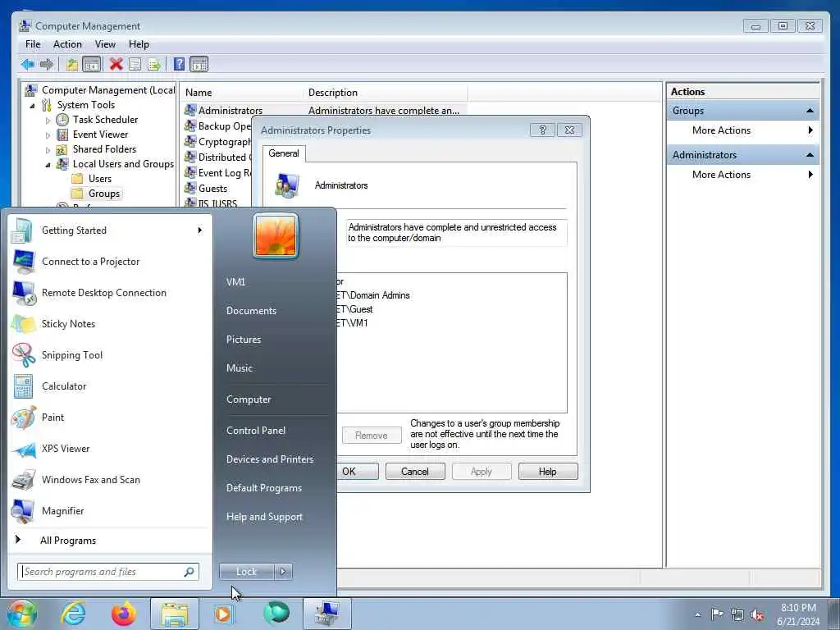Click Computer Management taskbar button
Viewport: 840px width, 630px height.
[x=327, y=614]
